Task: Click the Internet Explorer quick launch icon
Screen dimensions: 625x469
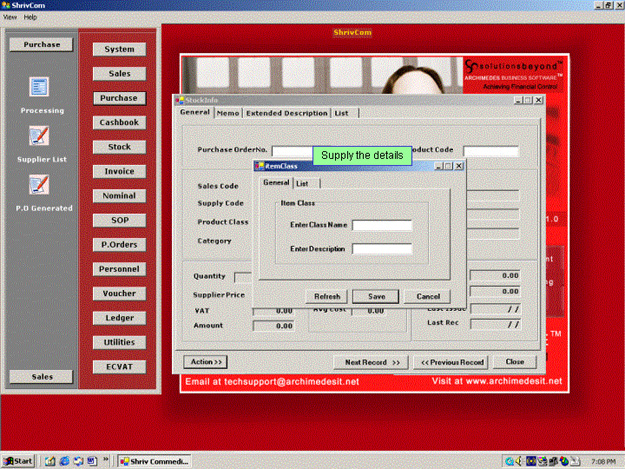Action: (63, 461)
